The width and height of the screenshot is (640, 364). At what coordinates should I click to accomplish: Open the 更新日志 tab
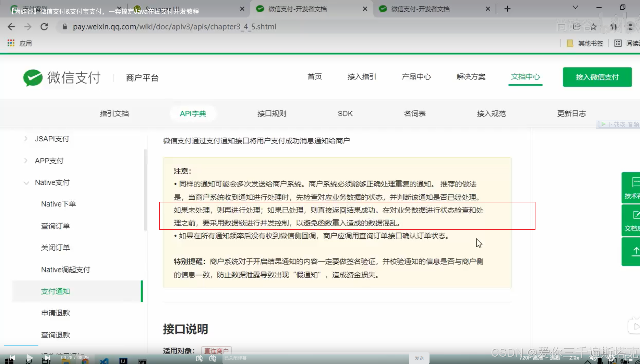(571, 114)
